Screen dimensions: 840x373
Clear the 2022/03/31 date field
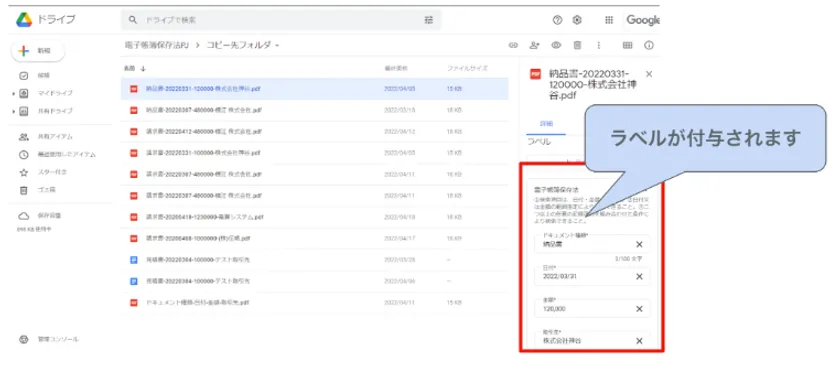639,277
